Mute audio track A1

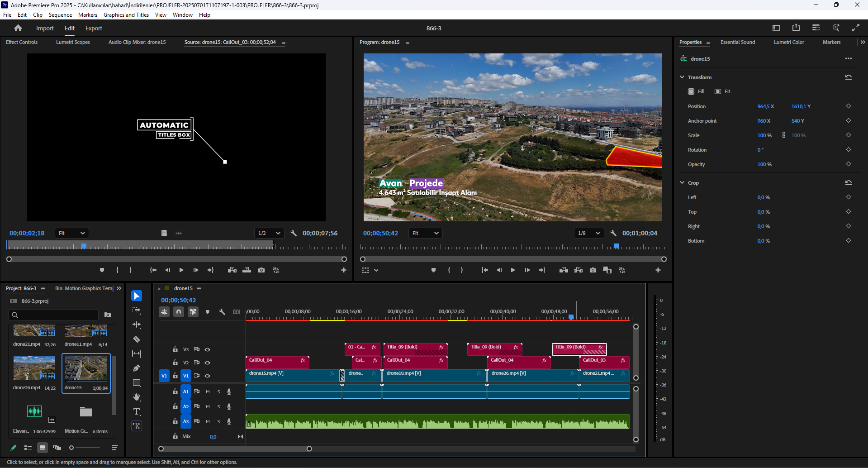point(208,392)
